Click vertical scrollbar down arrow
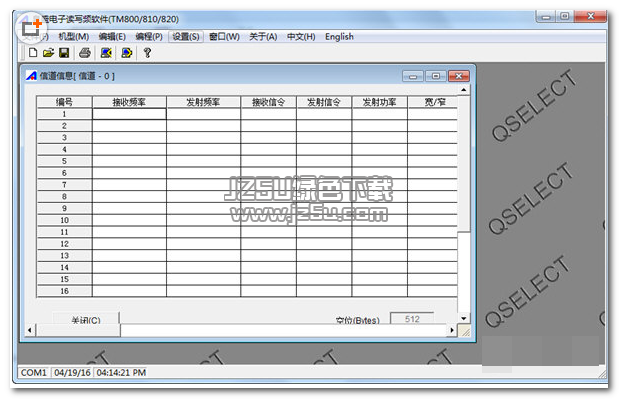This screenshot has height=399, width=619. pyautogui.click(x=464, y=318)
